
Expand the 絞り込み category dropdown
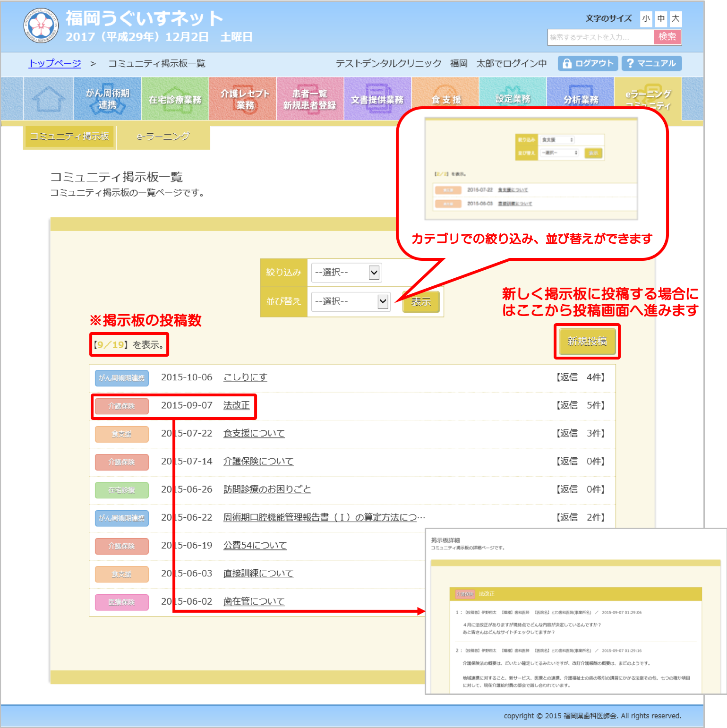pyautogui.click(x=346, y=273)
